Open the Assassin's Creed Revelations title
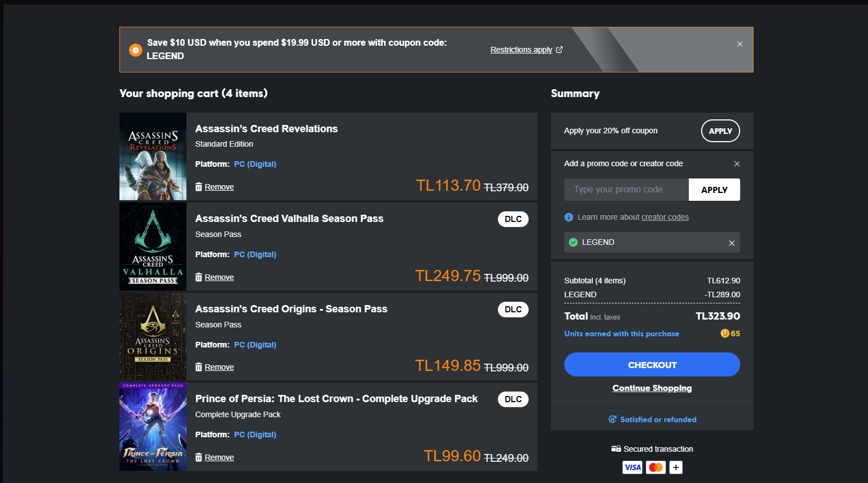 [266, 129]
